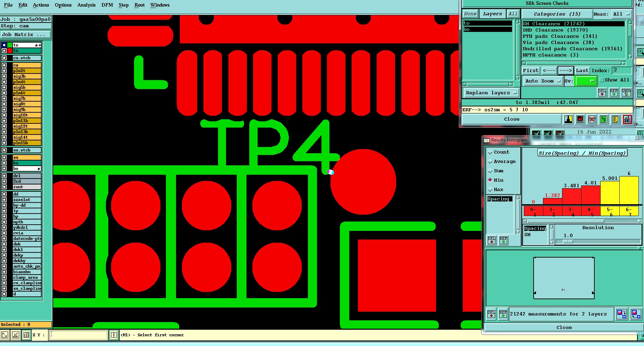Click the board overview thumbnail in histogram
Viewport: 644px width, 346px height.
click(x=564, y=278)
